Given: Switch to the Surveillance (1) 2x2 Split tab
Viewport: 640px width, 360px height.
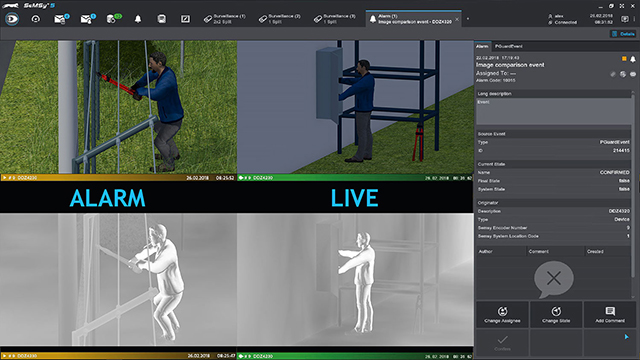Looking at the screenshot, I should (x=225, y=19).
